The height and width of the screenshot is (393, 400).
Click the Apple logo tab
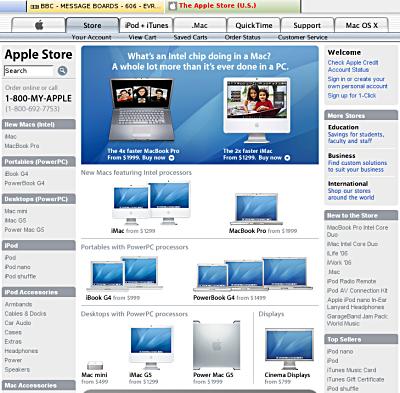[39, 25]
